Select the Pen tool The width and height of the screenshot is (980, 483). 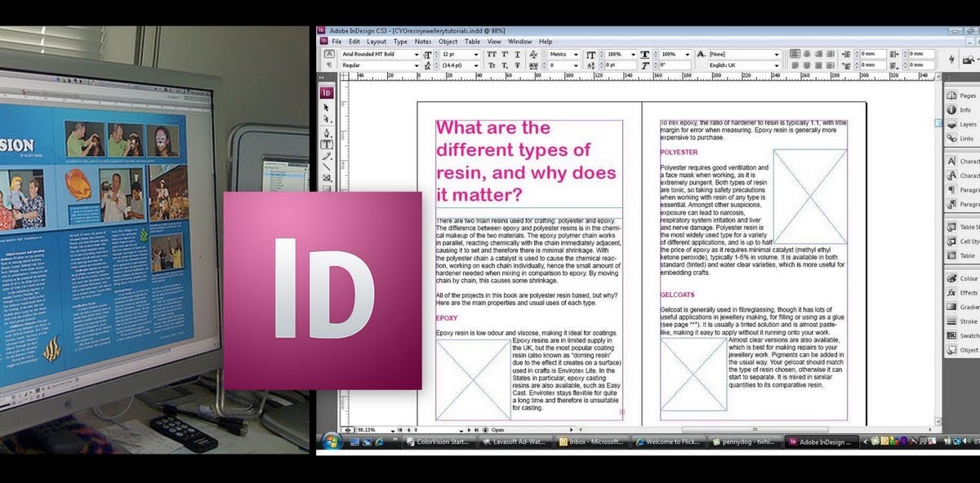click(327, 132)
